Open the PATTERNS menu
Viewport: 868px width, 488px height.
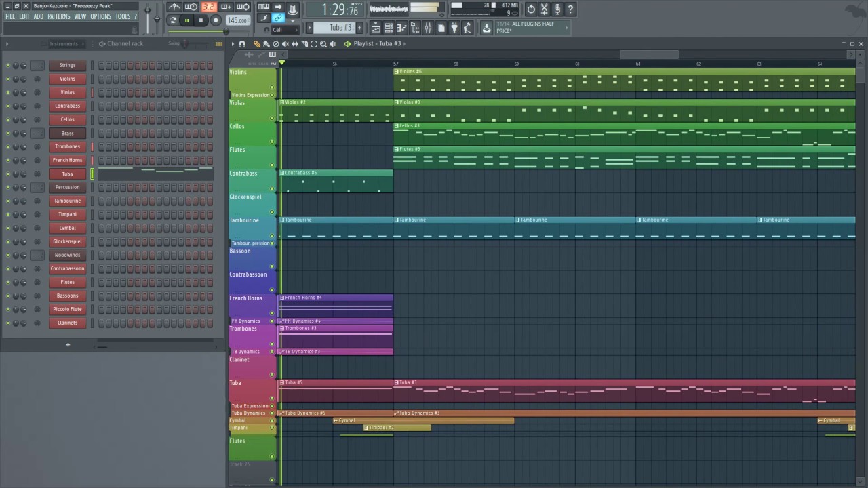click(59, 16)
